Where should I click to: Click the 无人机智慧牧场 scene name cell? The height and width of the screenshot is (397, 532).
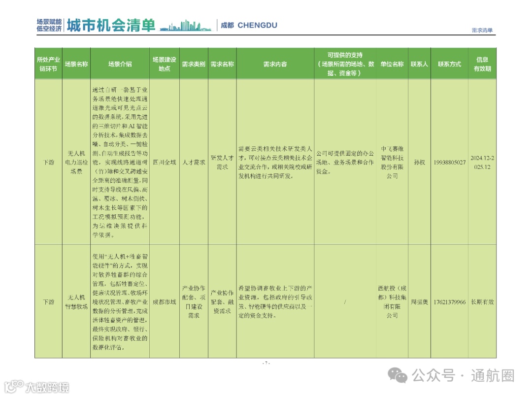point(76,302)
